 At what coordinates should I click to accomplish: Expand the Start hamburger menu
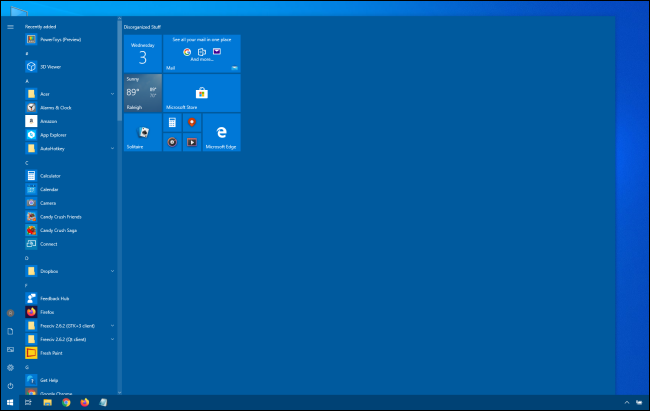[x=10, y=26]
